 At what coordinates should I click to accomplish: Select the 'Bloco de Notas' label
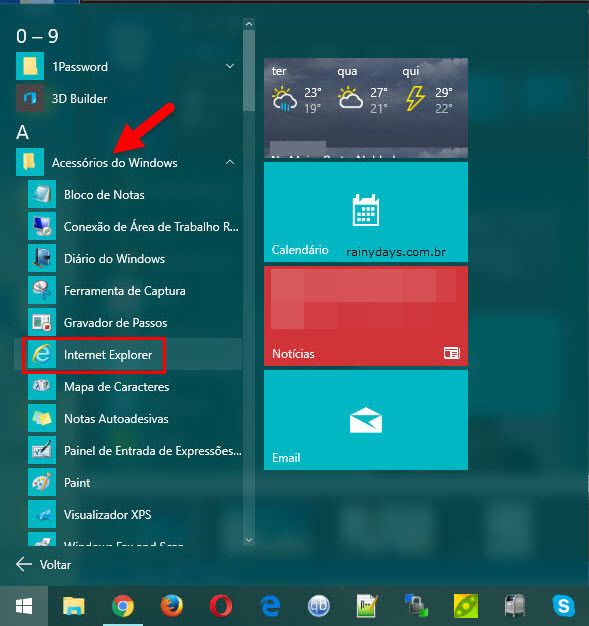[x=104, y=194]
